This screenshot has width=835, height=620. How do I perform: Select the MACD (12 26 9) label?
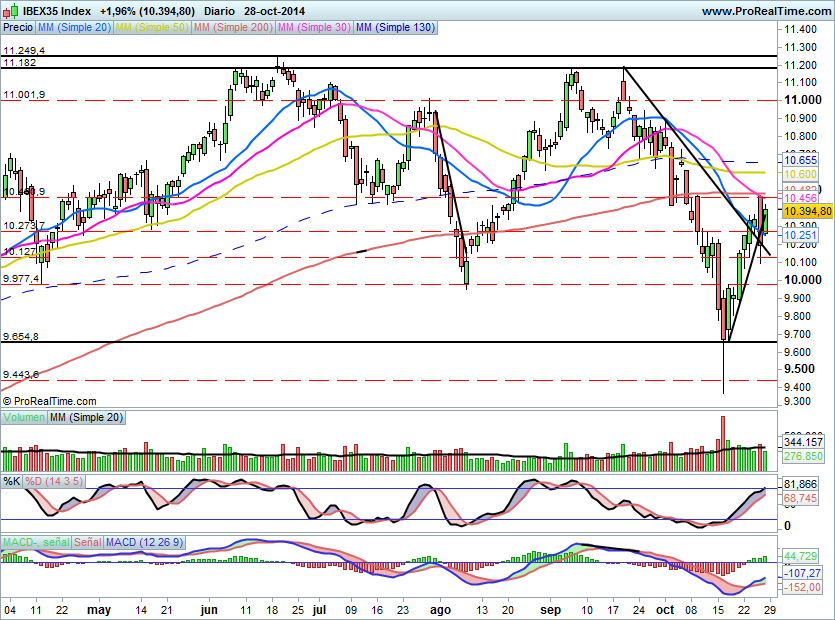[x=144, y=542]
